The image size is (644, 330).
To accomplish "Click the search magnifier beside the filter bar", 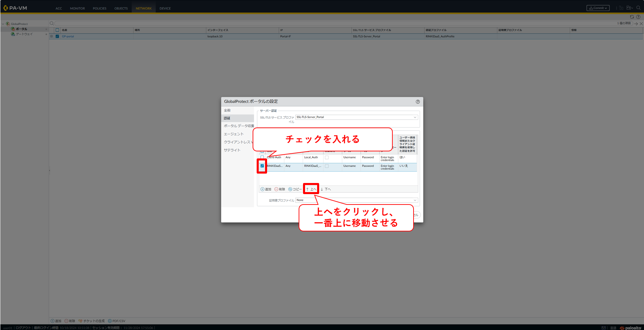I will click(52, 24).
